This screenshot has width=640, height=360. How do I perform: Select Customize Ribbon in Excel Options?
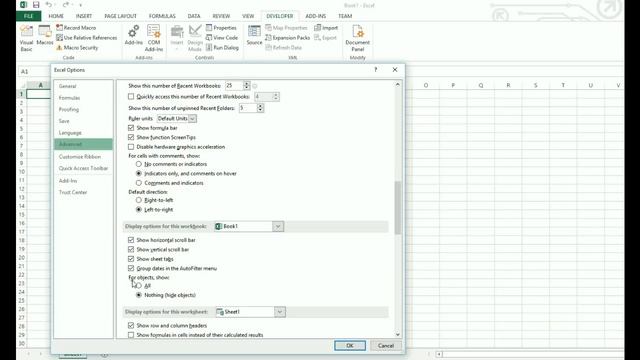[x=83, y=157]
